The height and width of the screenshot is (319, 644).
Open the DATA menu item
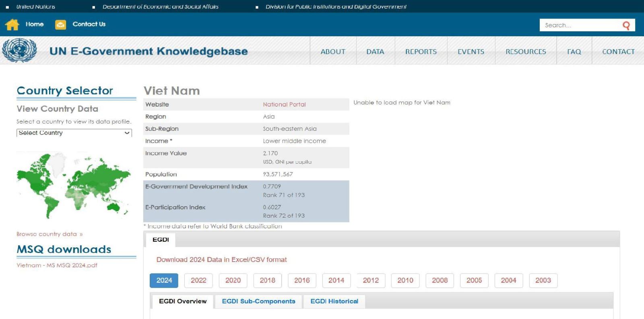(x=375, y=51)
